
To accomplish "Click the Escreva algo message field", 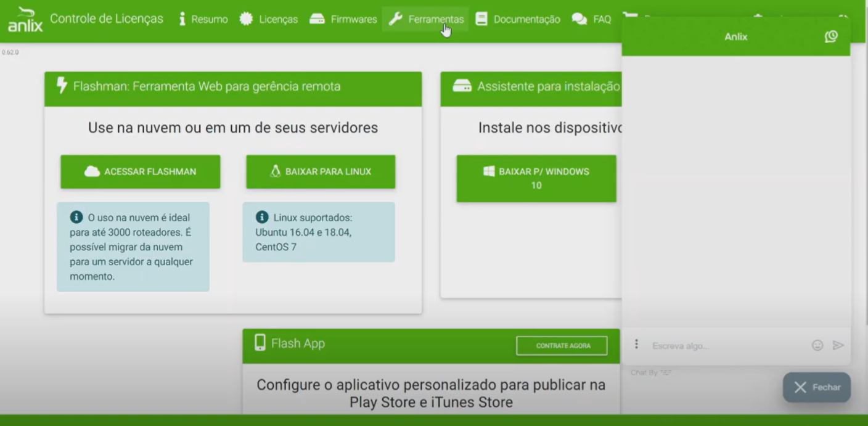I will pyautogui.click(x=709, y=346).
